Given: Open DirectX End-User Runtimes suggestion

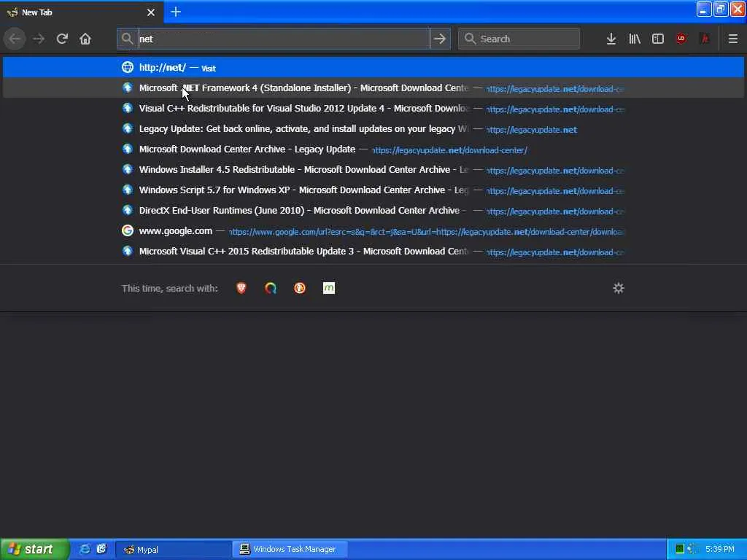Looking at the screenshot, I should click(x=373, y=210).
